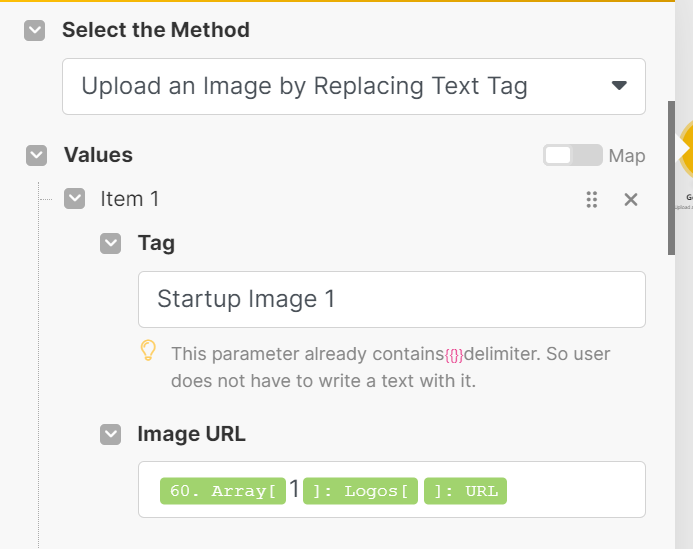
Task: Click the empty area of Image URL field
Action: [x=575, y=490]
